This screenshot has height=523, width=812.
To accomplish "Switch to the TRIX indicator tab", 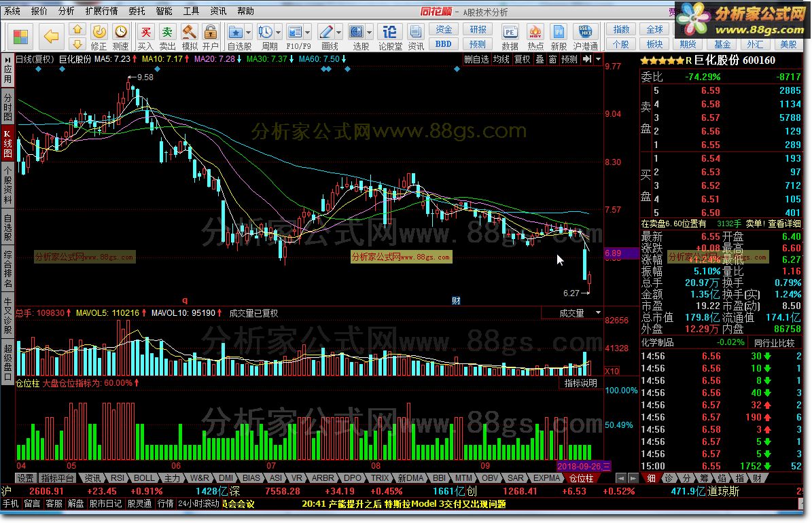I will (380, 478).
